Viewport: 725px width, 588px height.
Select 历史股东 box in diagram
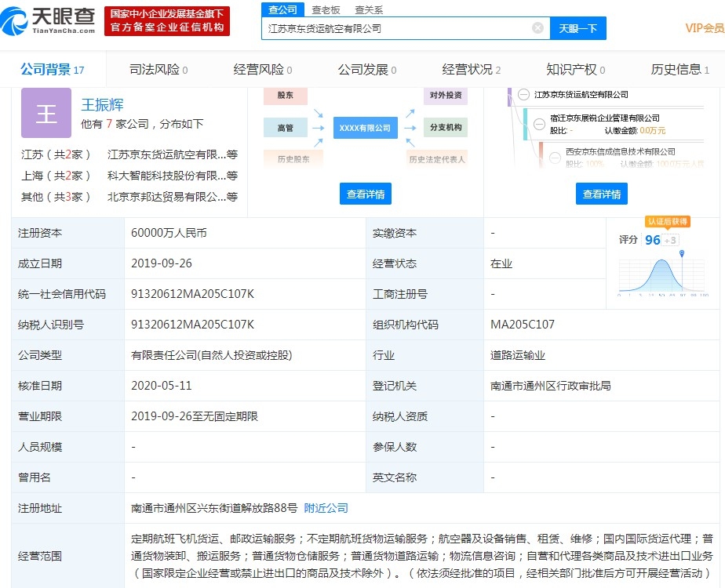[293, 159]
